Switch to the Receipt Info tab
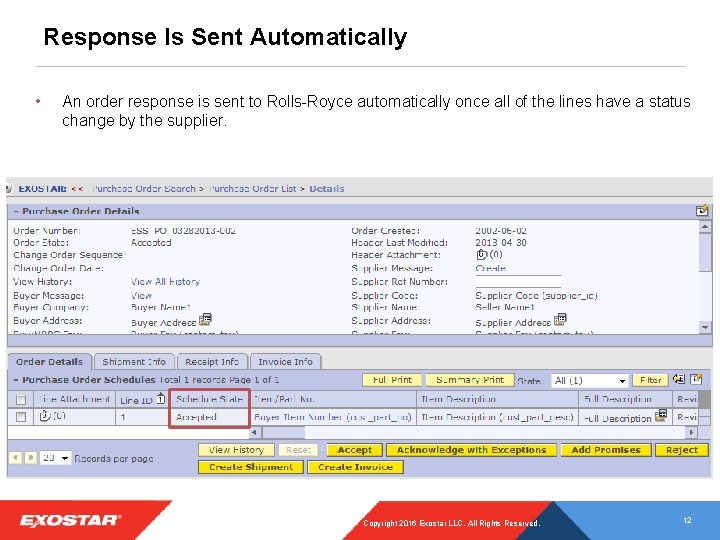 pyautogui.click(x=212, y=362)
